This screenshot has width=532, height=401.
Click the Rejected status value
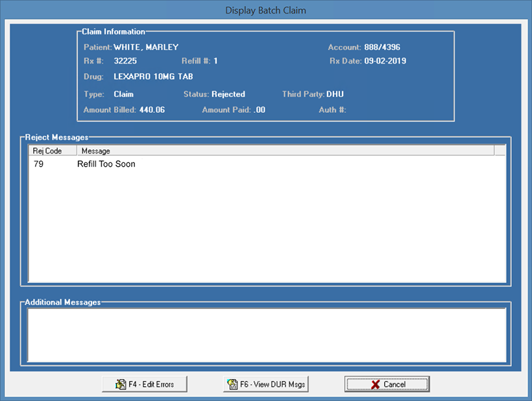228,94
